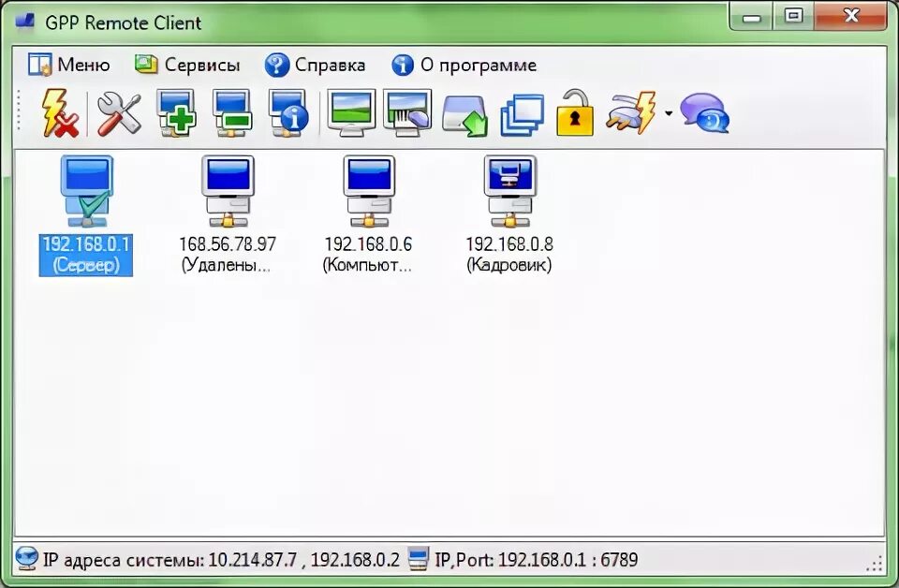Click the connect plug with lightning icon
The height and width of the screenshot is (588, 899).
[630, 112]
